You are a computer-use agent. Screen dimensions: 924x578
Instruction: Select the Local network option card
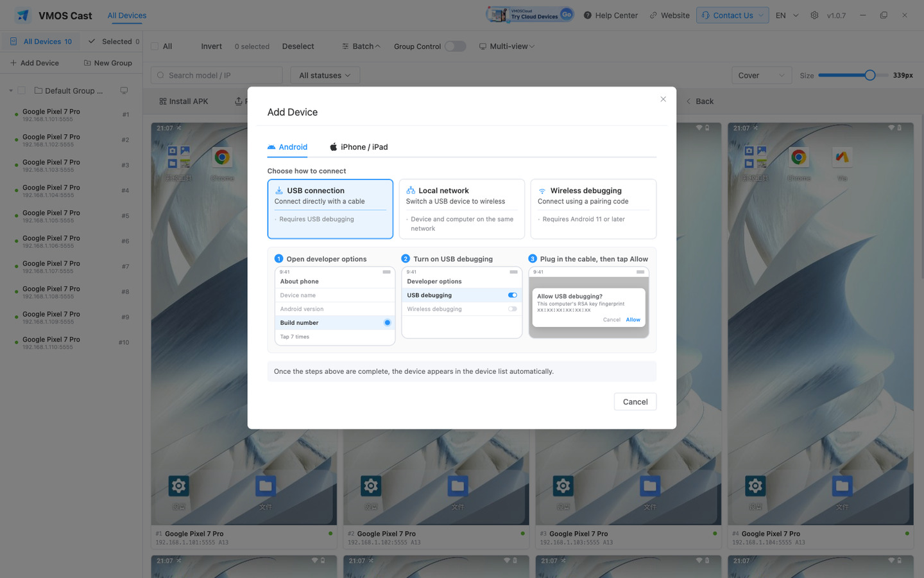[462, 209]
